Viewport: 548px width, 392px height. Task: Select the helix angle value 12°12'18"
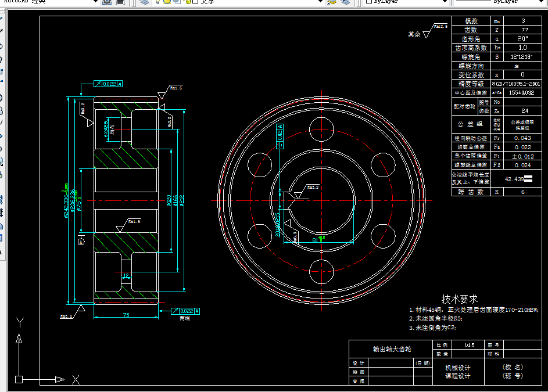(521, 56)
